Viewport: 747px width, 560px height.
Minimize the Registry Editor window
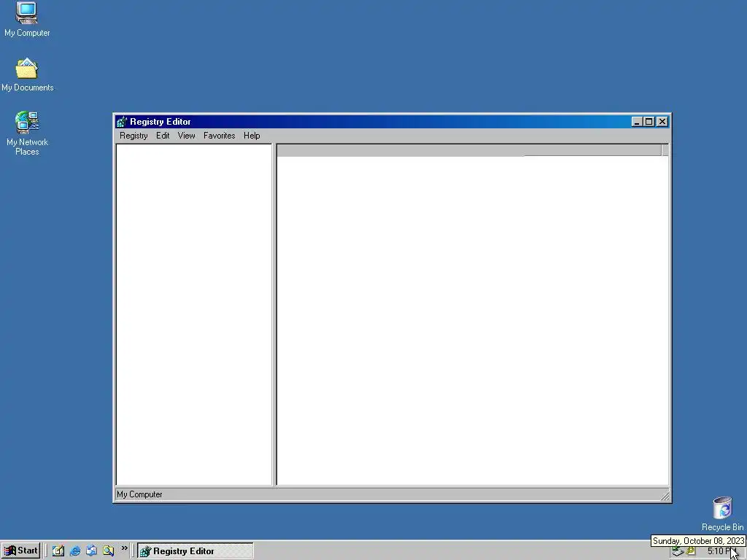click(x=637, y=122)
